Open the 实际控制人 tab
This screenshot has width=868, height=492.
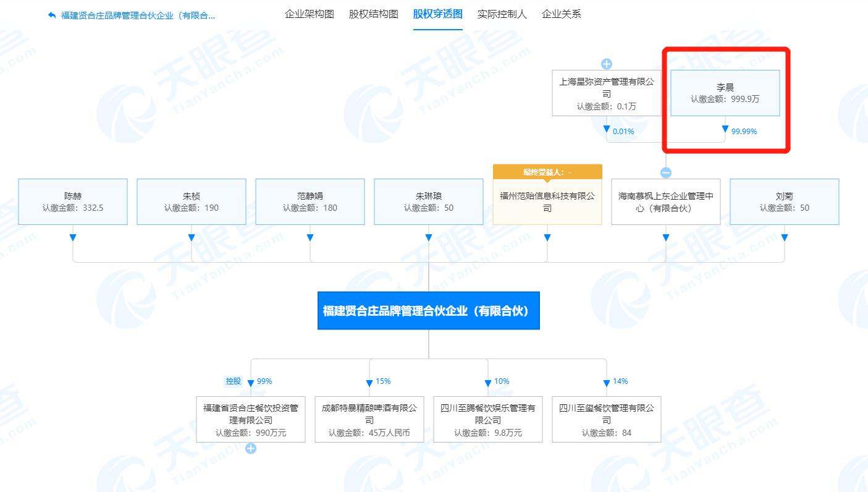502,14
